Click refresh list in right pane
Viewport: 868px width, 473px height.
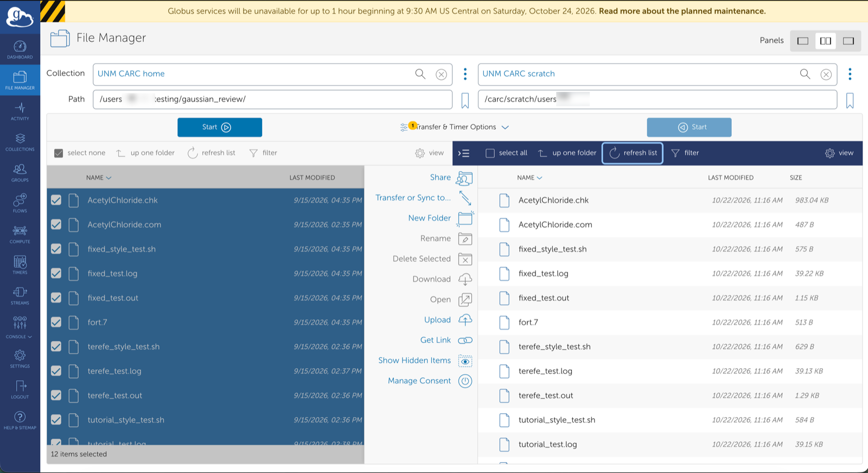(x=633, y=153)
